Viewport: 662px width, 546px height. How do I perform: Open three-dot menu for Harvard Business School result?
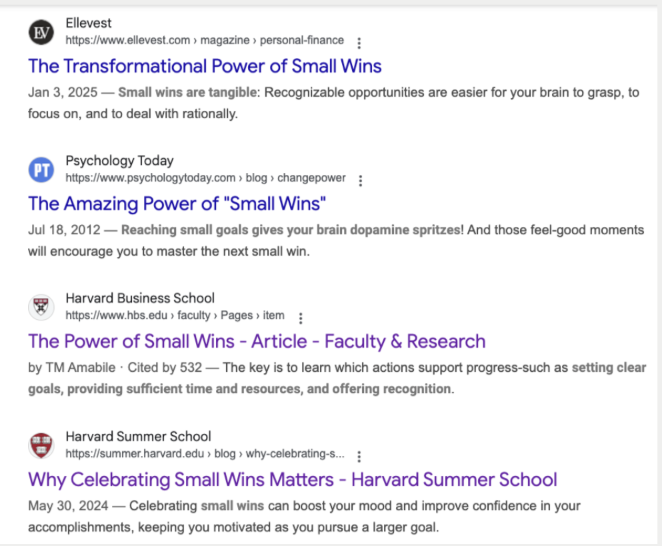point(301,318)
